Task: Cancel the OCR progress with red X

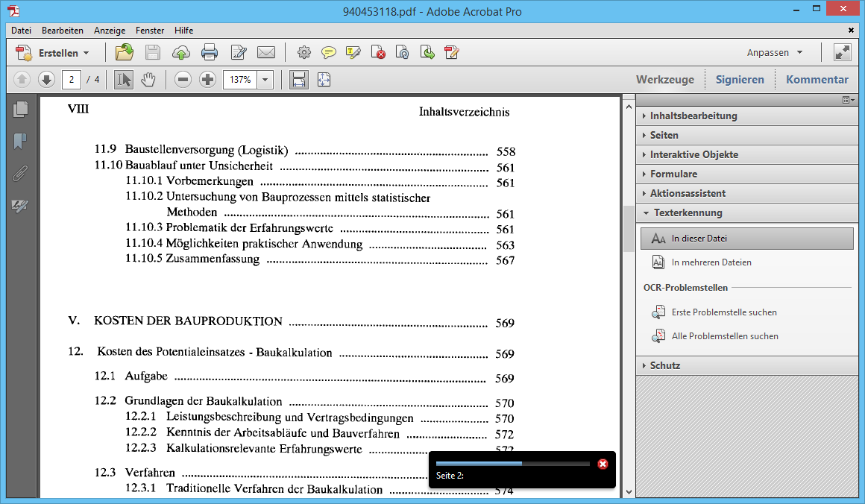Action: click(x=603, y=464)
